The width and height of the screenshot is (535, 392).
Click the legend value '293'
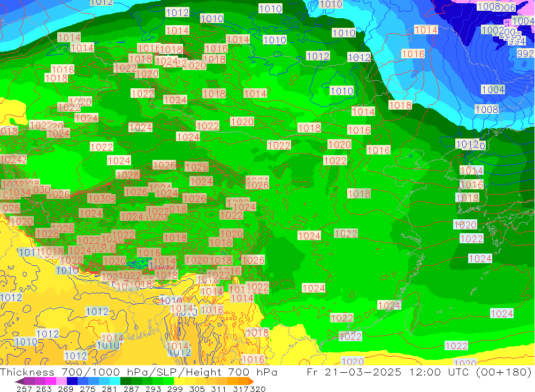[x=153, y=389]
